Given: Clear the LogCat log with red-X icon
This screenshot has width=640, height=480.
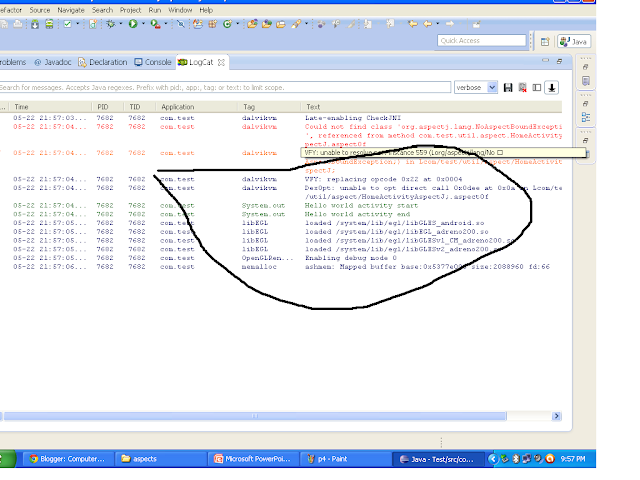Looking at the screenshot, I should click(x=522, y=87).
